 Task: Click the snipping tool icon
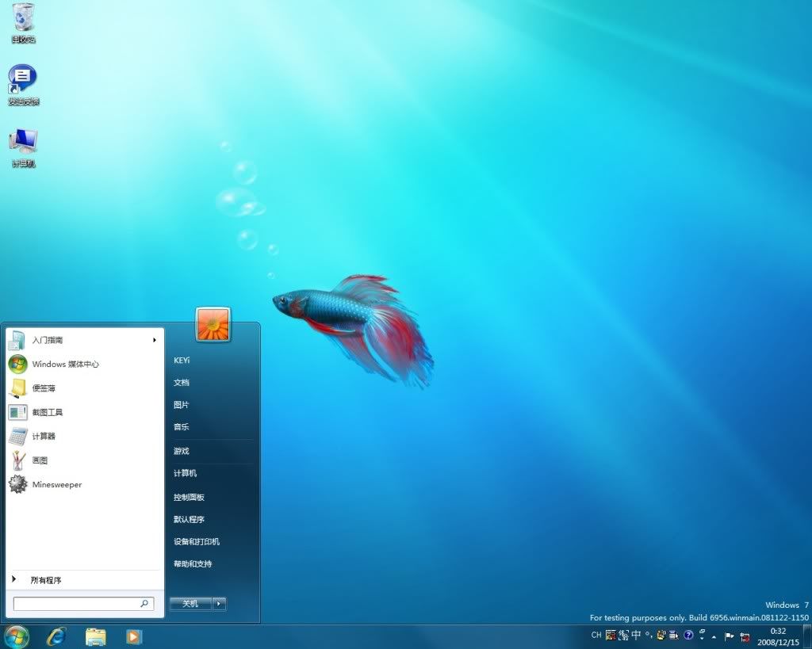(17, 413)
